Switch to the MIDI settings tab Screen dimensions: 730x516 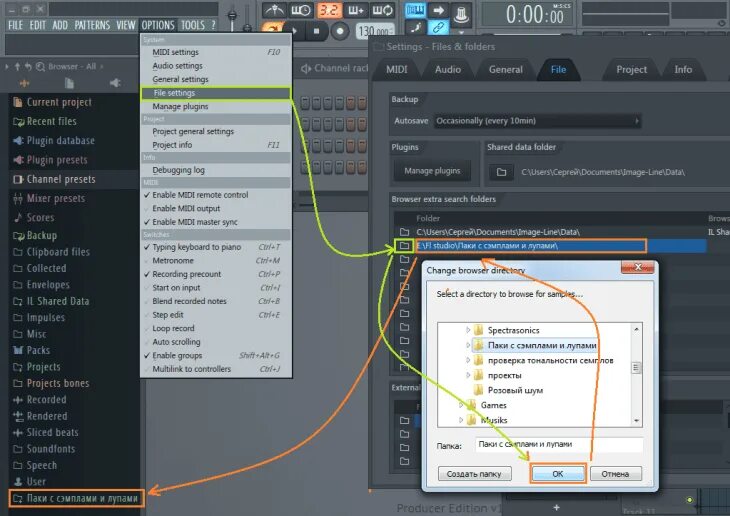coord(397,70)
